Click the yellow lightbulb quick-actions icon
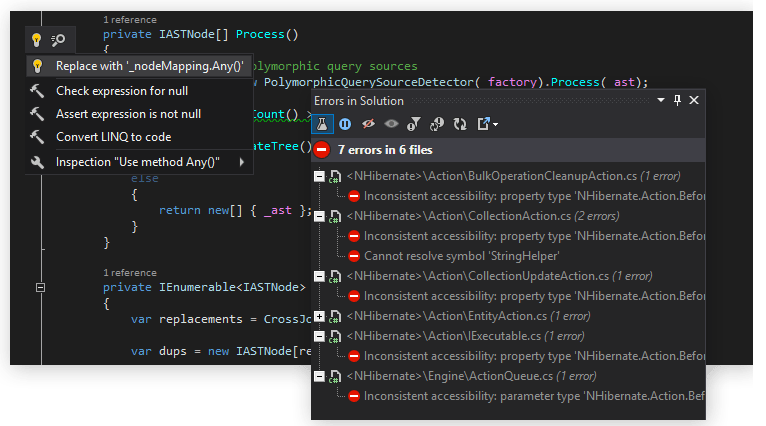766x426 pixels. (x=37, y=40)
